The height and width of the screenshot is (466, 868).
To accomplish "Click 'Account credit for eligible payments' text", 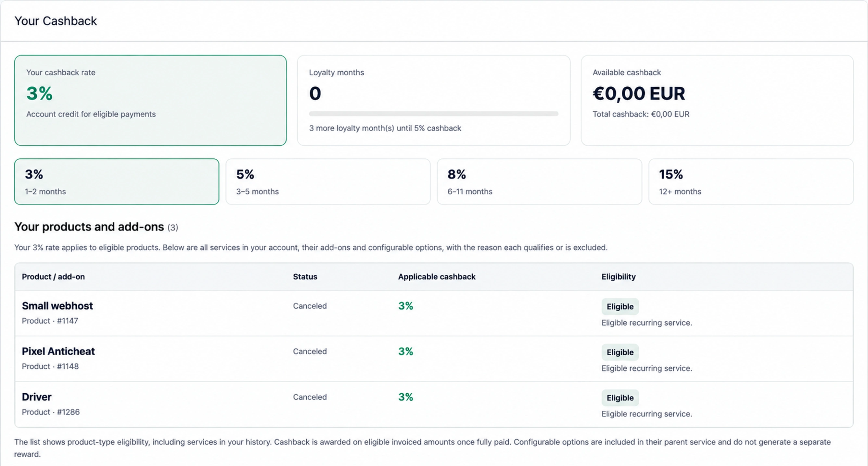I will (91, 114).
